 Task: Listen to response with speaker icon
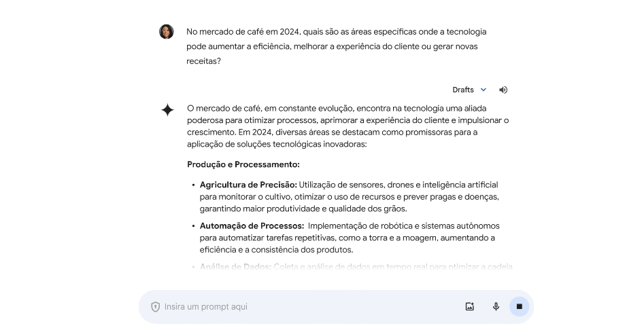[x=503, y=90]
